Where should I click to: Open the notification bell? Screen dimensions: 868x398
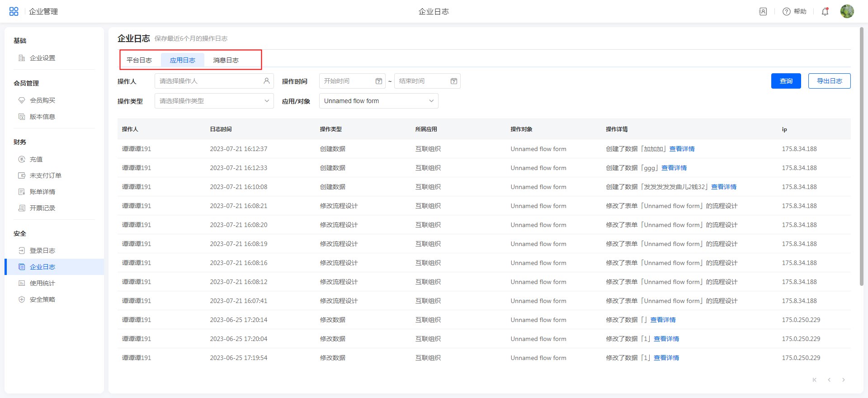tap(825, 11)
